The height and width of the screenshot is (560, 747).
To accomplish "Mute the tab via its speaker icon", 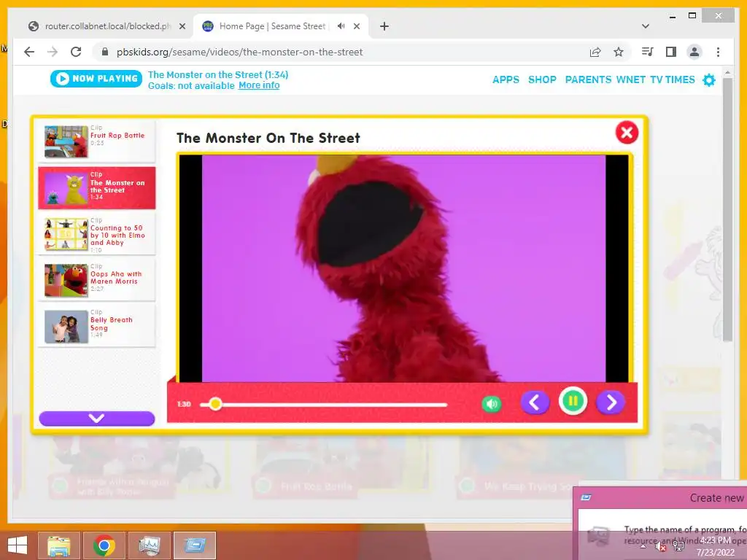I will (341, 26).
